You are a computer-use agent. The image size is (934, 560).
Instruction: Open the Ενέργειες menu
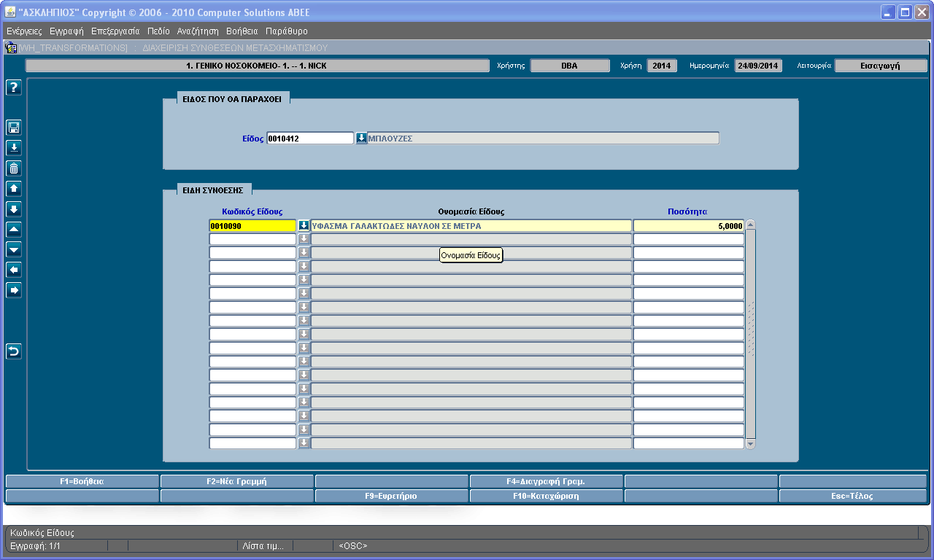pyautogui.click(x=24, y=31)
